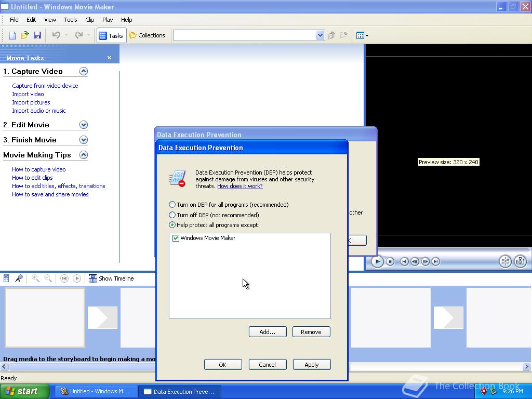The height and width of the screenshot is (399, 532).
Task: Step to next frame
Action: click(425, 262)
